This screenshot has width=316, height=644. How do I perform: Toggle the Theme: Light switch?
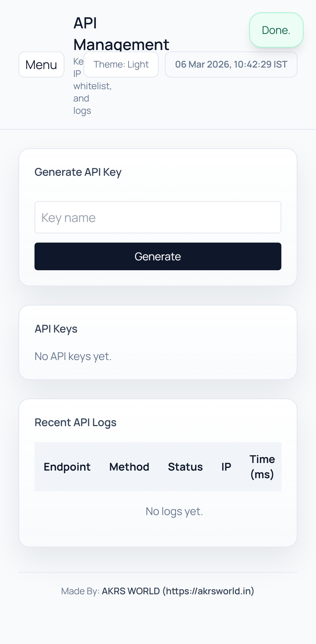pos(121,65)
